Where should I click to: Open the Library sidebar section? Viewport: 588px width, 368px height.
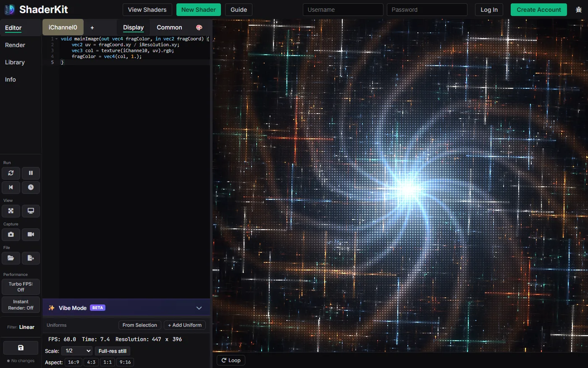tap(15, 62)
